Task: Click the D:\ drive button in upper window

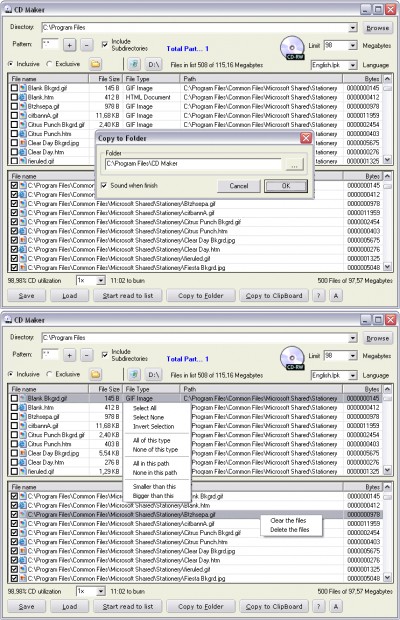Action: pos(154,64)
